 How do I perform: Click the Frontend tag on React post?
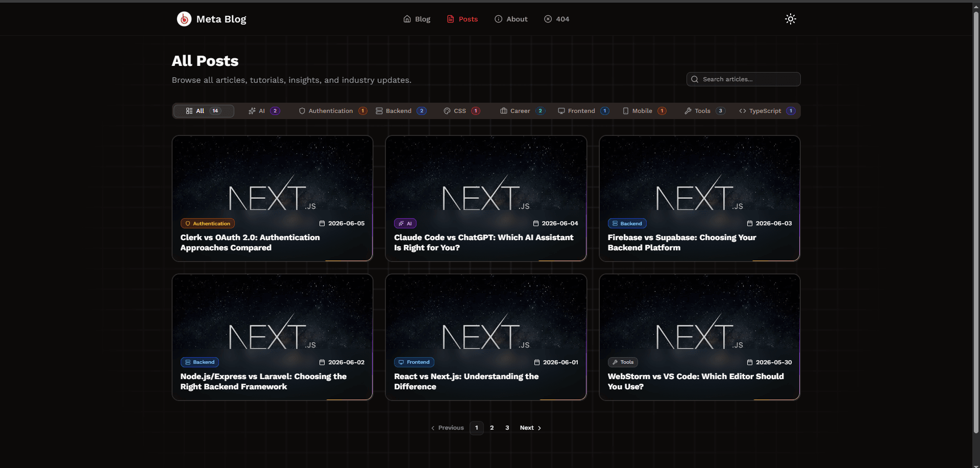(414, 362)
